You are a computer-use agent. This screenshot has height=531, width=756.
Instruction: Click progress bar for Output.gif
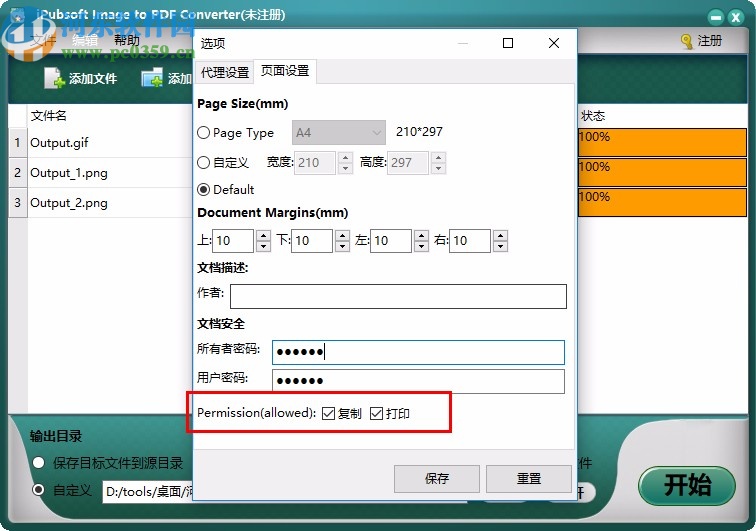(662, 142)
